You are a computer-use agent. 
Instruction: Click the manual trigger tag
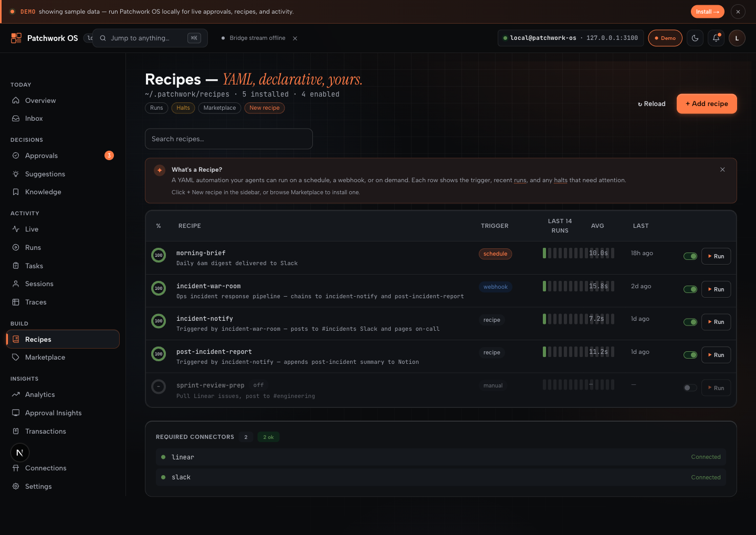point(493,385)
